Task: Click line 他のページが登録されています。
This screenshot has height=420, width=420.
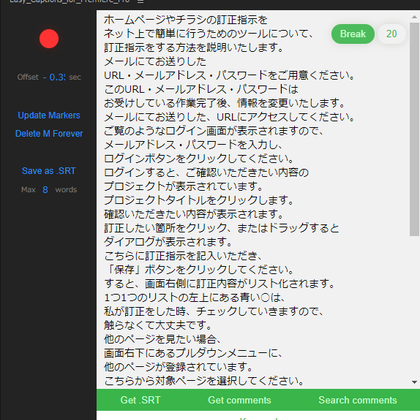Action: 179,367
